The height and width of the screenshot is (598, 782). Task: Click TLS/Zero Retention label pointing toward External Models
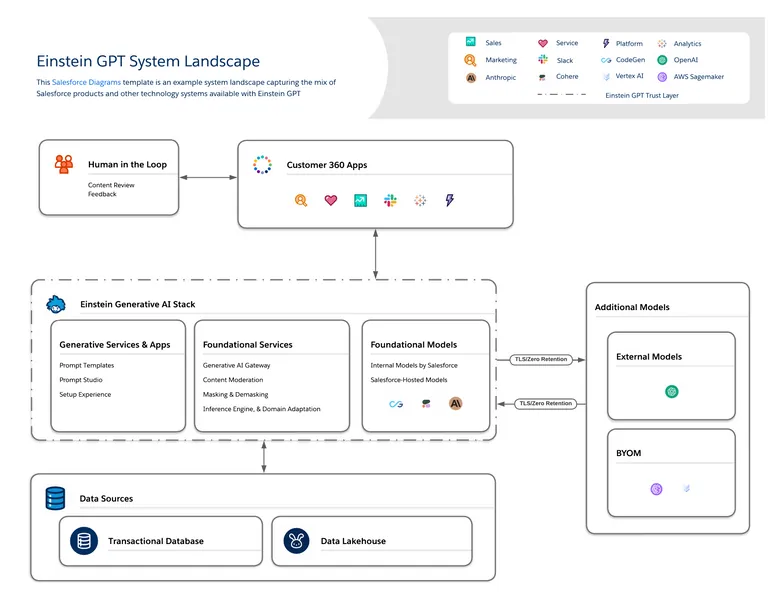[x=540, y=359]
